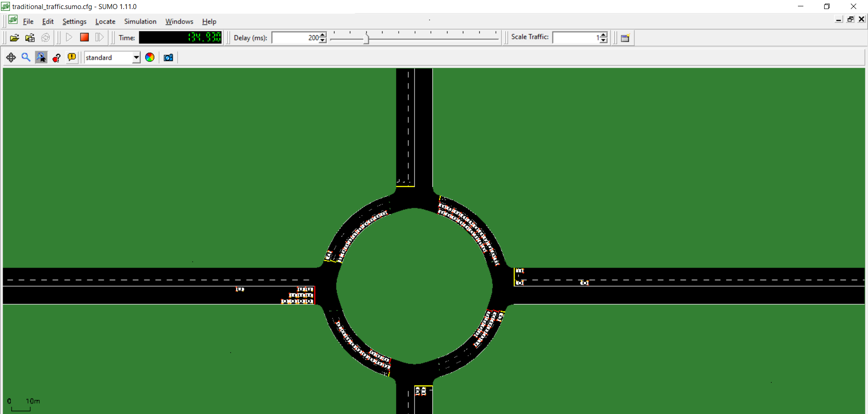Select the zoom magnifier tool
The image size is (868, 414).
pos(26,57)
